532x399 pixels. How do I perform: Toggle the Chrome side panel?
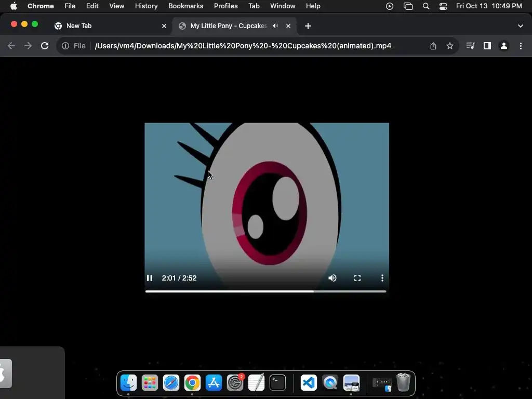pyautogui.click(x=487, y=46)
